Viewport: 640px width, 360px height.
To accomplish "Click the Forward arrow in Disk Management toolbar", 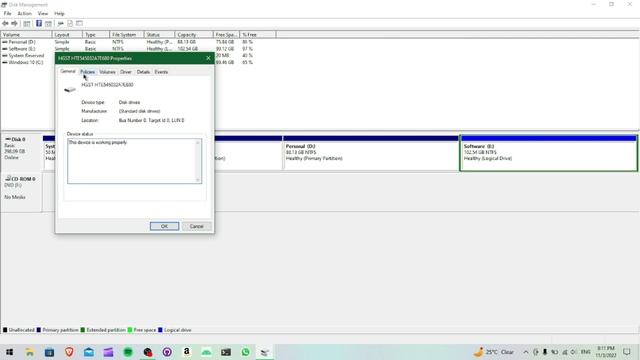I will (x=14, y=24).
